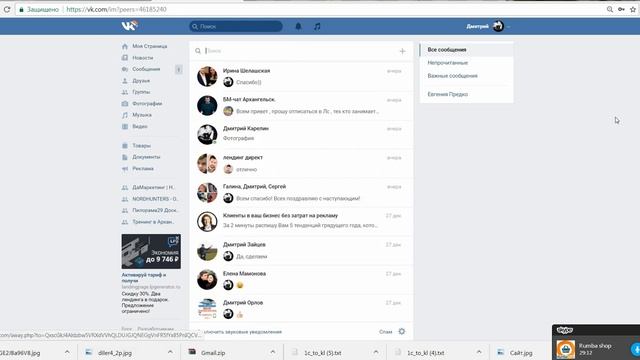Image resolution: width=640 pixels, height=360 pixels.
Task: Click Елена Мамонова avatar
Action: pos(207,280)
